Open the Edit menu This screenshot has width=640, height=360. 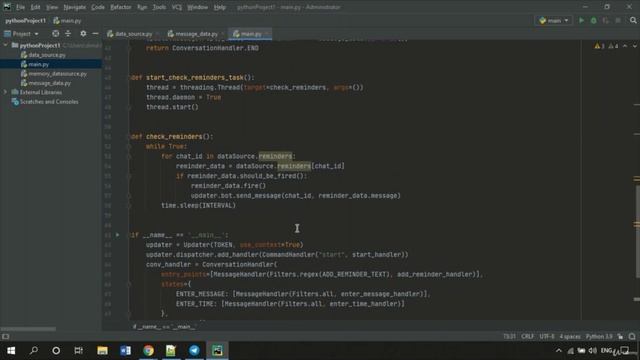coord(36,7)
